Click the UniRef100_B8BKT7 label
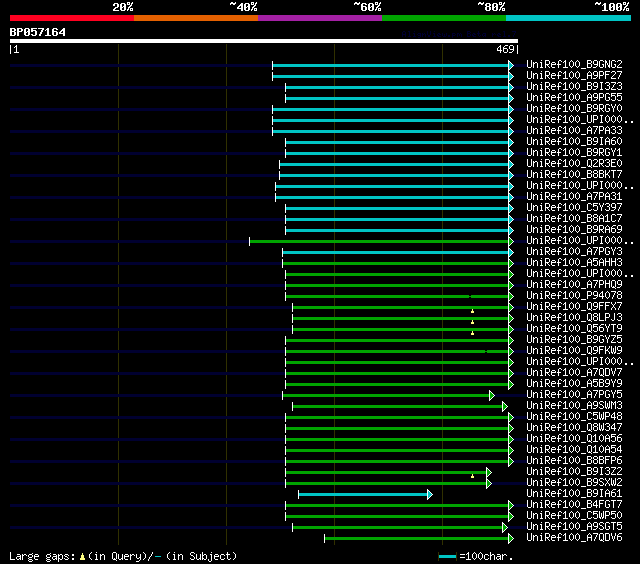This screenshot has width=640, height=564. click(x=574, y=175)
